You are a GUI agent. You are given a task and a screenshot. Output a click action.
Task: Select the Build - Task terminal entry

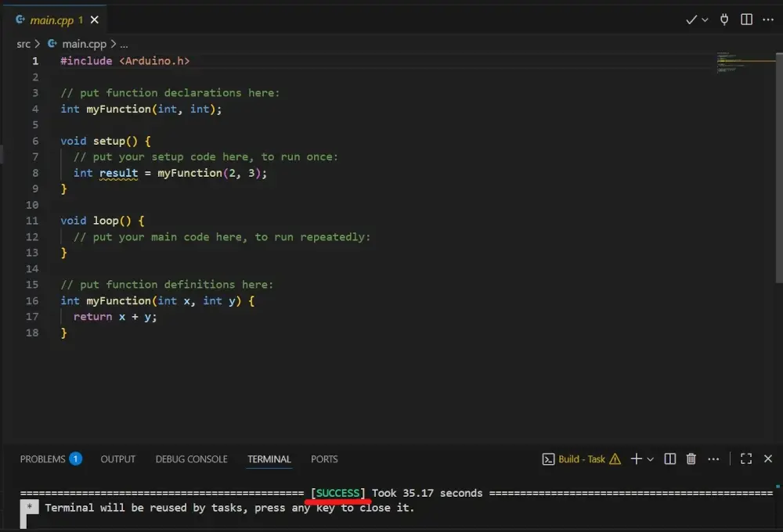click(581, 459)
